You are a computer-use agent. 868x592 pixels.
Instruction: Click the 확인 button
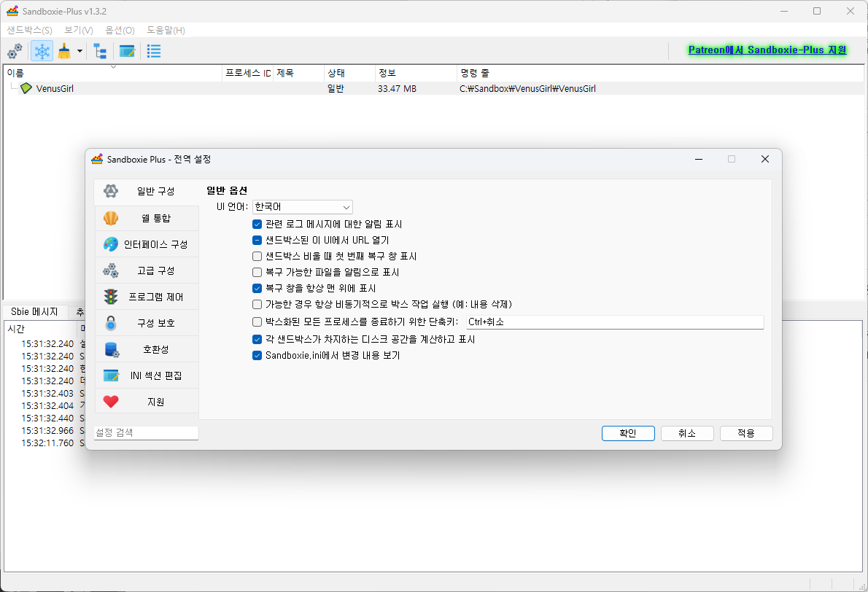pyautogui.click(x=628, y=433)
